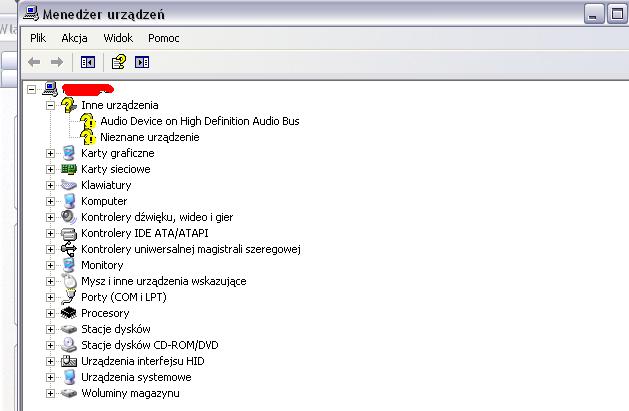Open the Akcja menu
Viewport: 629px width, 411px height.
(x=74, y=38)
